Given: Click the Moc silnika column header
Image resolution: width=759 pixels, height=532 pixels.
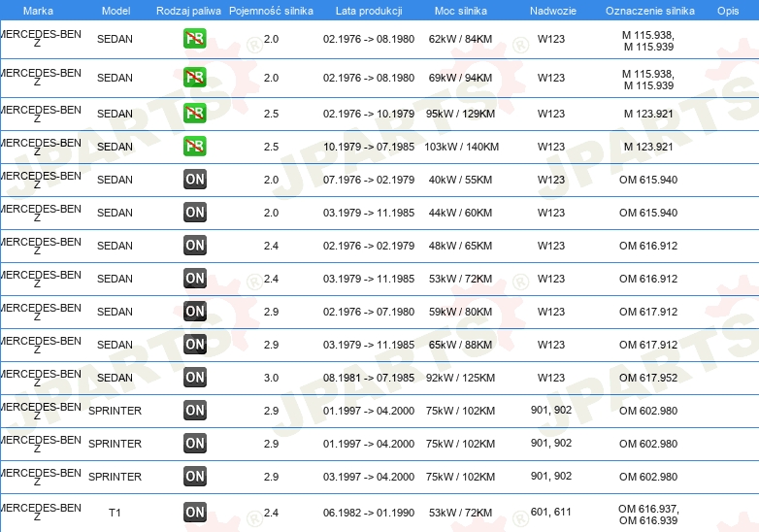Looking at the screenshot, I should click(461, 11).
